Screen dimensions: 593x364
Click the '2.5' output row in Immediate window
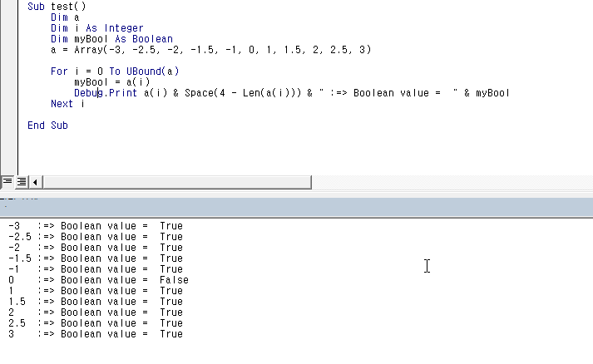[96, 323]
